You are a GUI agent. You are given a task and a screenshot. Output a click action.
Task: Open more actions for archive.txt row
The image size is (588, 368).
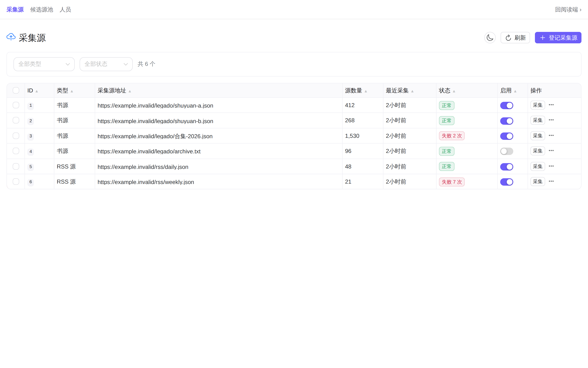(551, 151)
